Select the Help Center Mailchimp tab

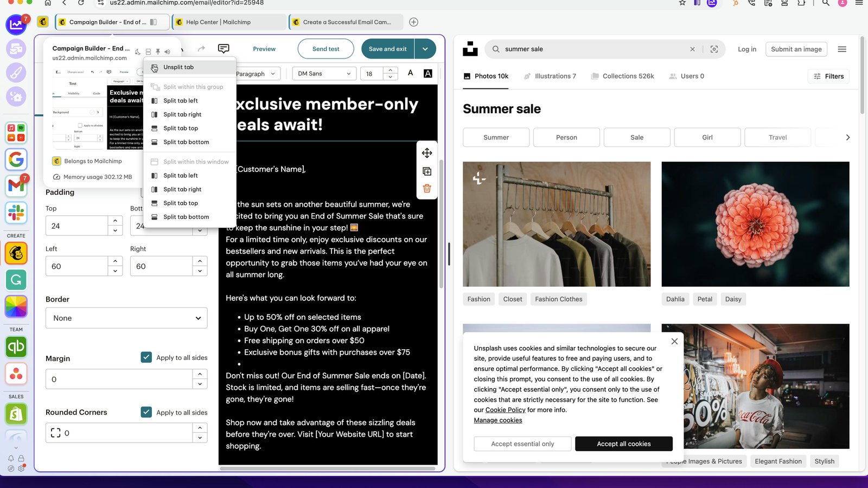[x=229, y=22]
